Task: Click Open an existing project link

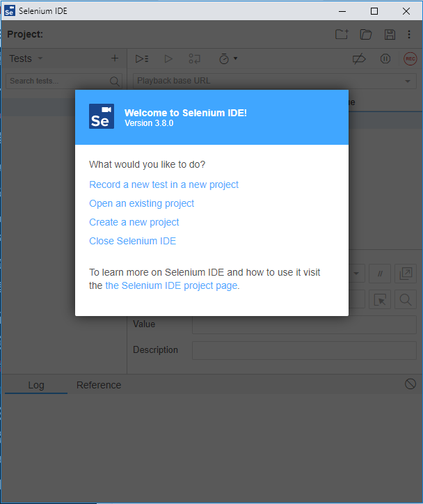Action: pyautogui.click(x=142, y=203)
